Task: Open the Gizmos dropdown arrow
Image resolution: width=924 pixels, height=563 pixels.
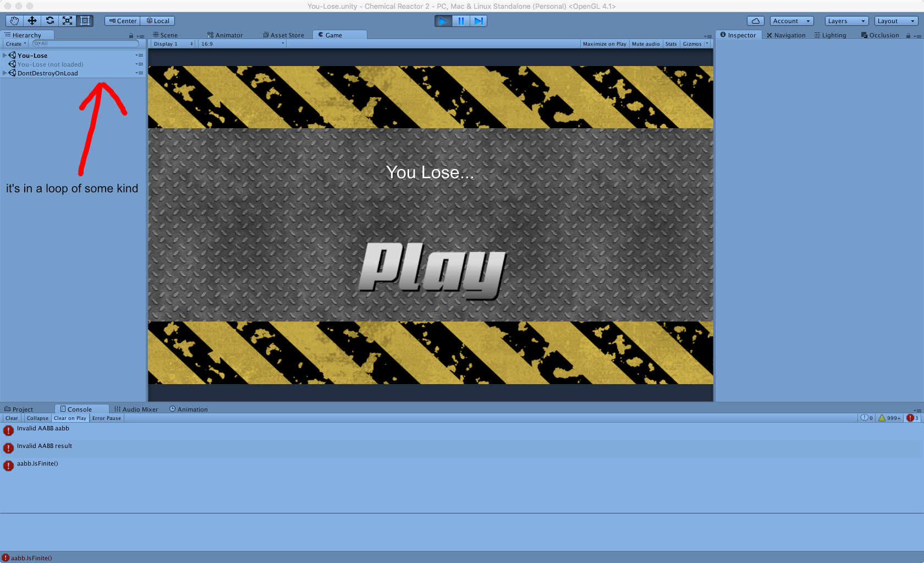Action: [707, 43]
